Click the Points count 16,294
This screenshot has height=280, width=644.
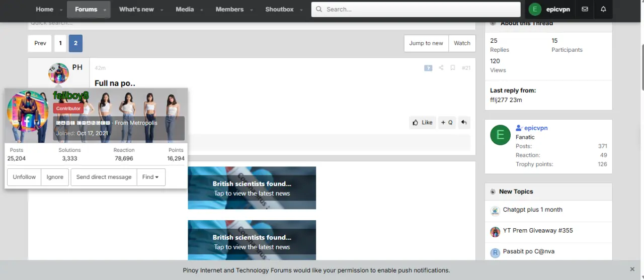[176, 158]
